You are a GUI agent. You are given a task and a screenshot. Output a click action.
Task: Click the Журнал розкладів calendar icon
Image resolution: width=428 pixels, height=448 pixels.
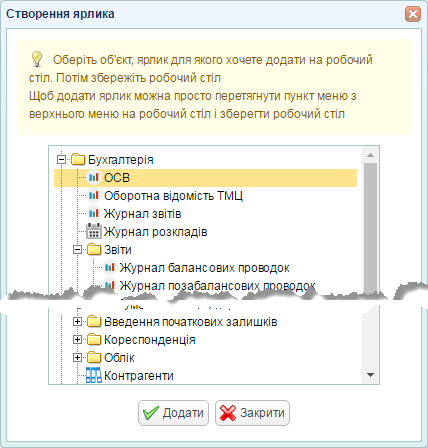coord(94,231)
